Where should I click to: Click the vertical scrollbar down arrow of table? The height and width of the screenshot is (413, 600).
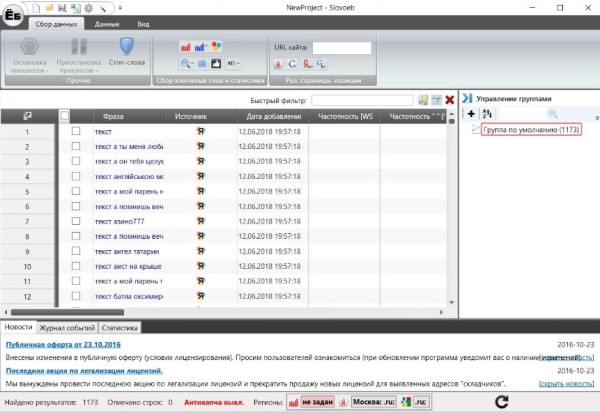click(452, 302)
